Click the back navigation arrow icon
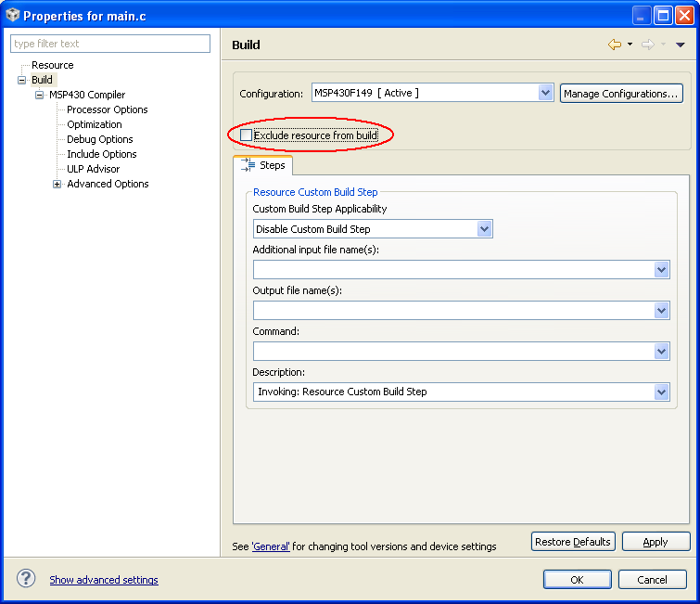 click(x=614, y=45)
